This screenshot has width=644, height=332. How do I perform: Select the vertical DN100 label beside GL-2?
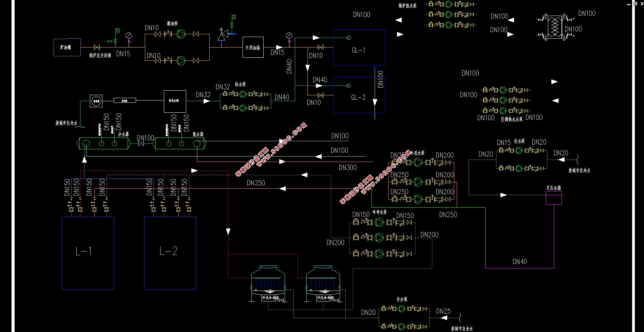point(380,79)
